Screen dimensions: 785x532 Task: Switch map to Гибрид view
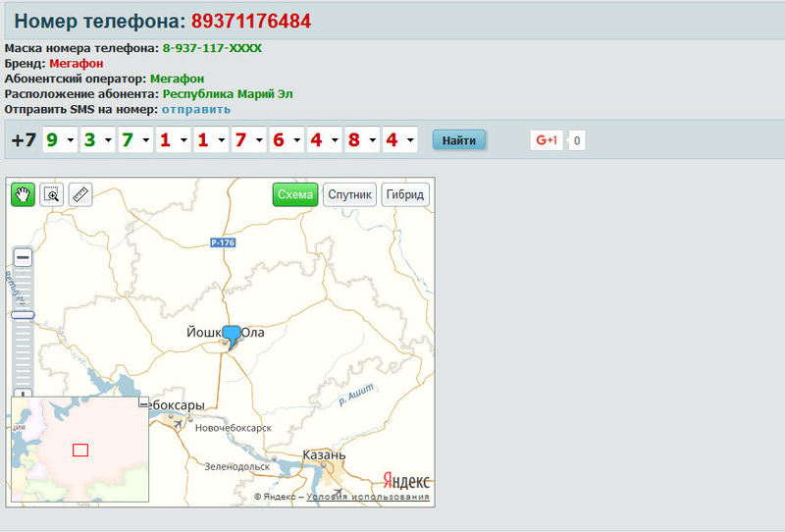[x=405, y=194]
